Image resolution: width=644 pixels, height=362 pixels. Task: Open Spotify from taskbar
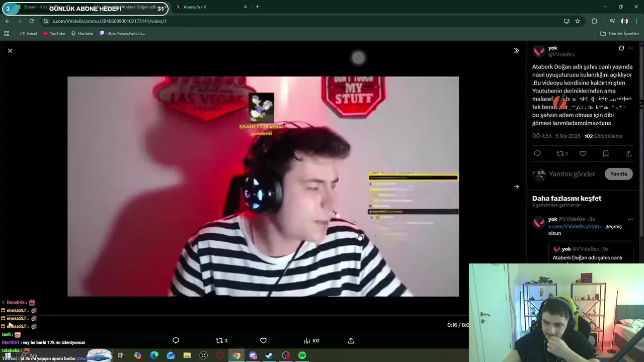click(302, 355)
